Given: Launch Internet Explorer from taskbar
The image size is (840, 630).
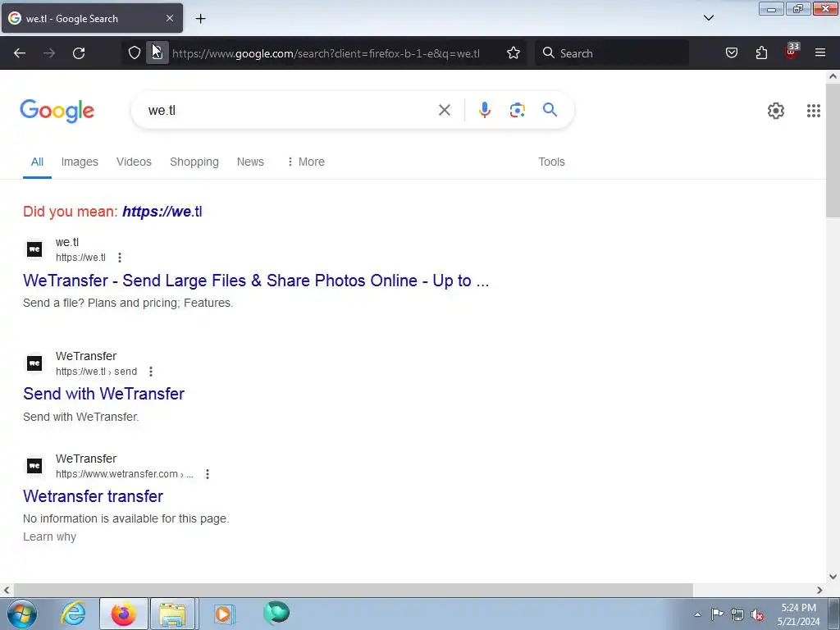Looking at the screenshot, I should point(73,614).
